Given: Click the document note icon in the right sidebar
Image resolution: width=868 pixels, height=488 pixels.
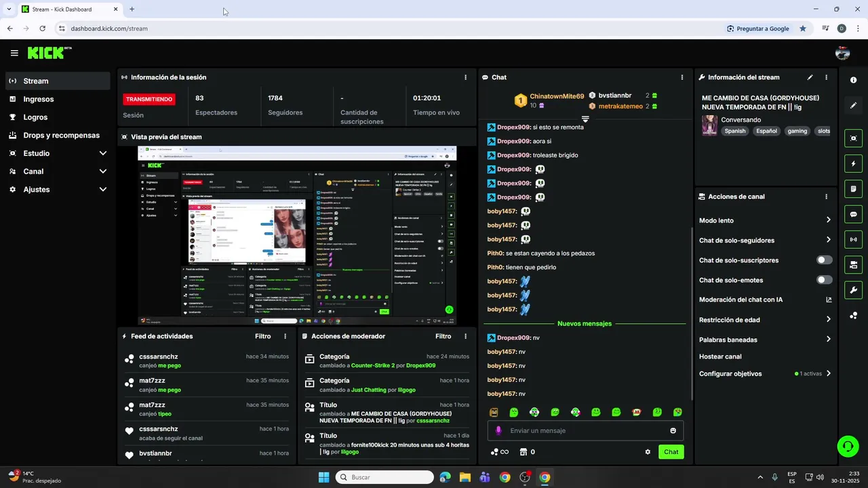Looking at the screenshot, I should tap(853, 188).
